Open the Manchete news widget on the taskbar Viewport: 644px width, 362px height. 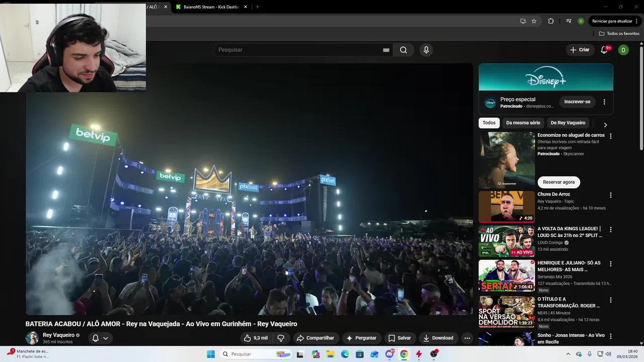tap(28, 354)
